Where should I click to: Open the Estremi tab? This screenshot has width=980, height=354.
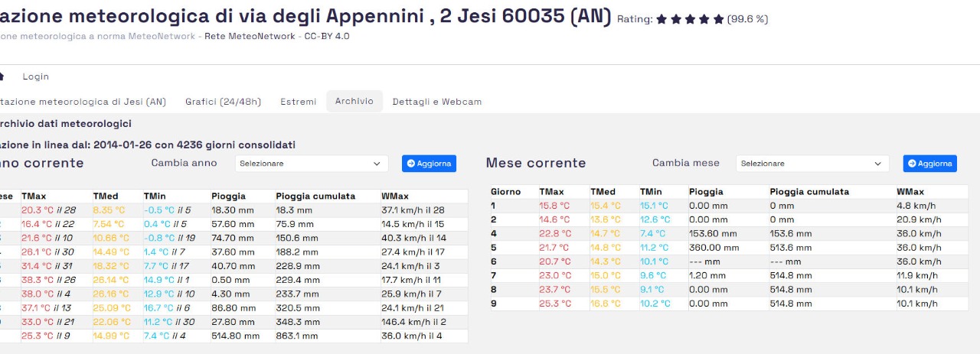(x=298, y=102)
